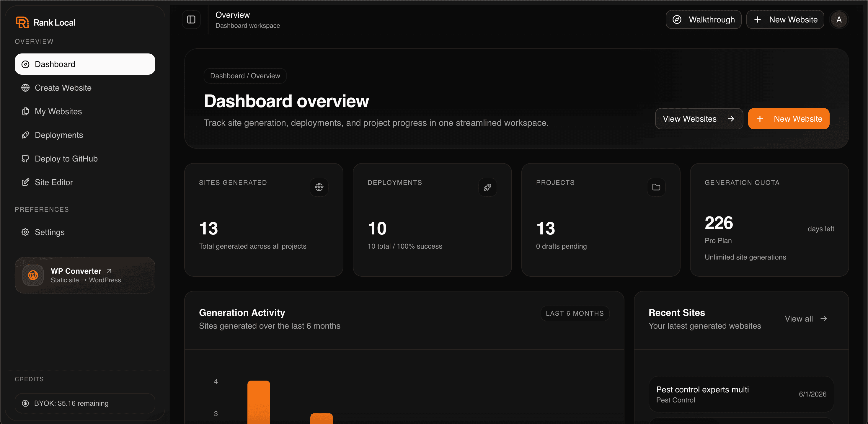
Task: Click the Walkthrough compass icon
Action: (677, 19)
